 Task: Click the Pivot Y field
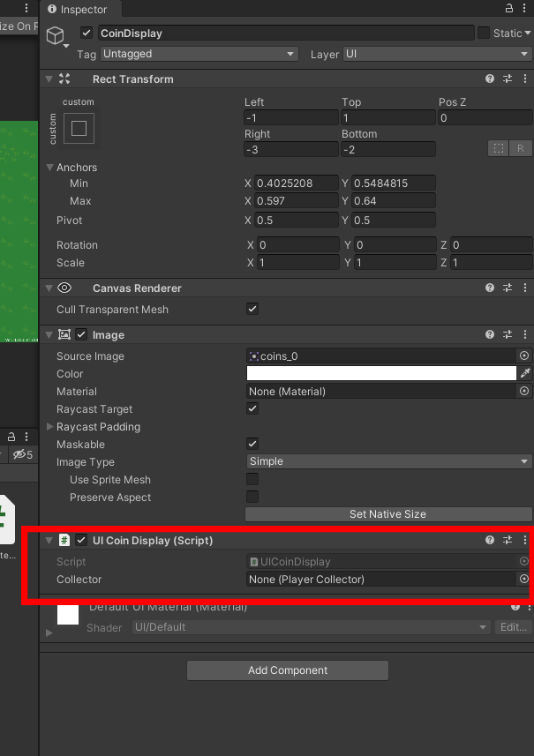(x=394, y=220)
